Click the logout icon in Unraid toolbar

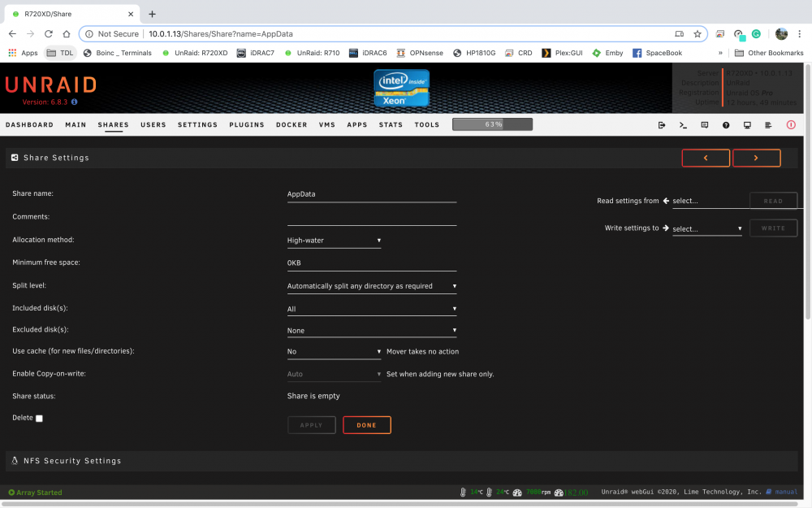tap(661, 125)
